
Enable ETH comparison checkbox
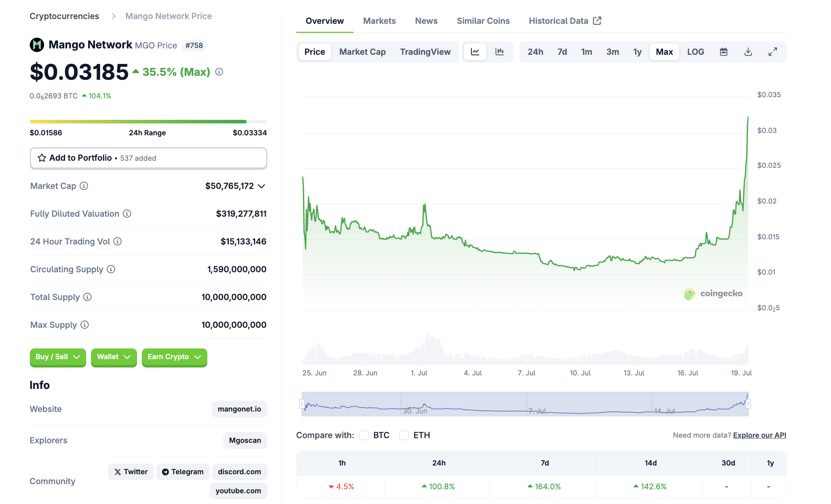point(404,435)
